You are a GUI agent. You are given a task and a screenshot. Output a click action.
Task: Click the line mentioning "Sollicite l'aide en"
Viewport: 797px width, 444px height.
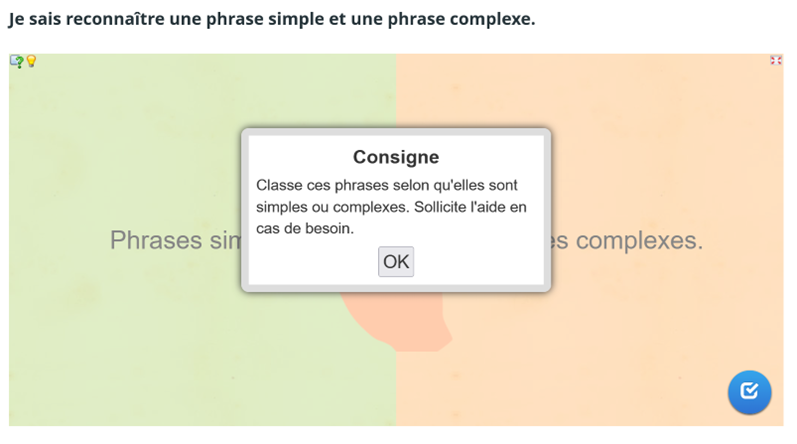click(x=391, y=207)
